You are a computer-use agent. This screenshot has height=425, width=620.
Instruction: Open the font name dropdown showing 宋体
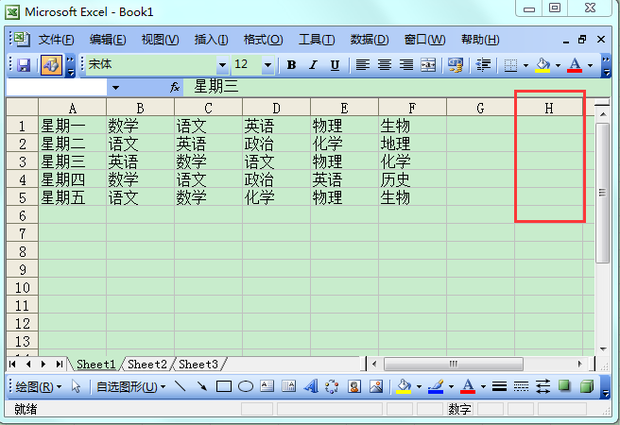pos(223,65)
